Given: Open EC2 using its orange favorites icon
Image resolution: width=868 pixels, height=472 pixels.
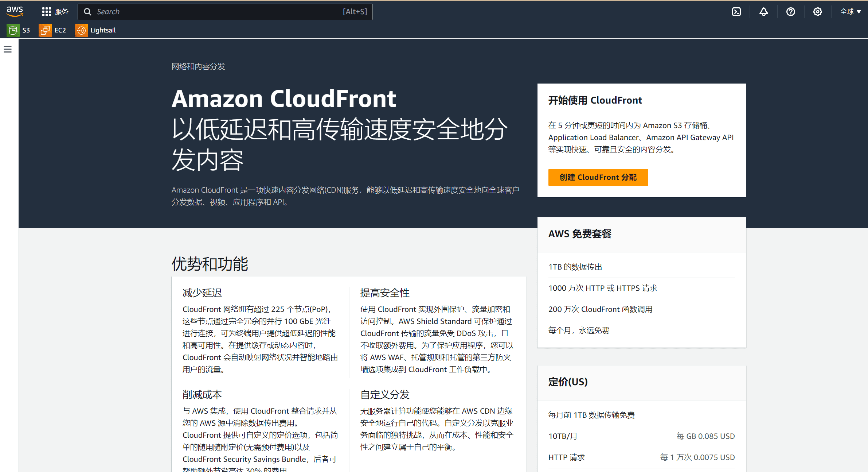Looking at the screenshot, I should 44,30.
